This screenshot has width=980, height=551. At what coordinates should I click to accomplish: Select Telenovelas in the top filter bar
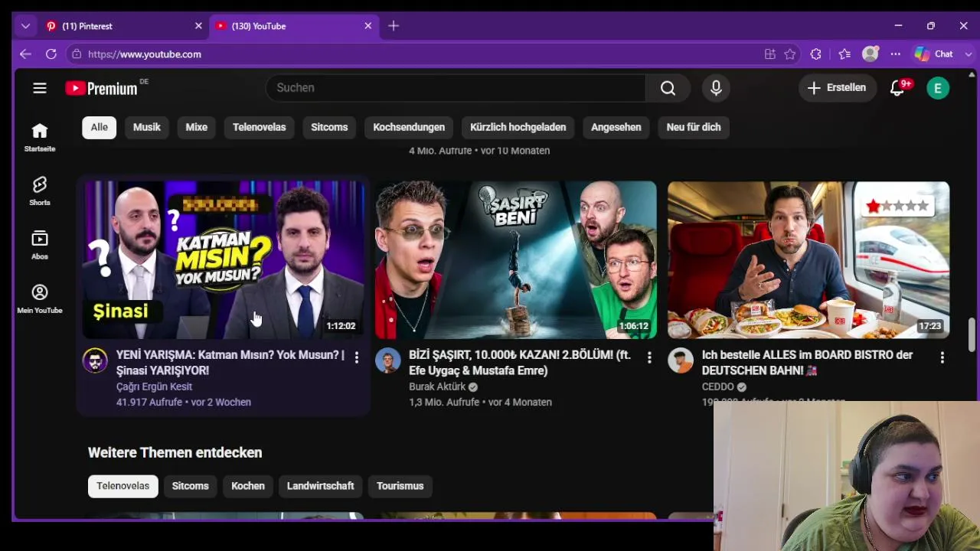coord(259,127)
